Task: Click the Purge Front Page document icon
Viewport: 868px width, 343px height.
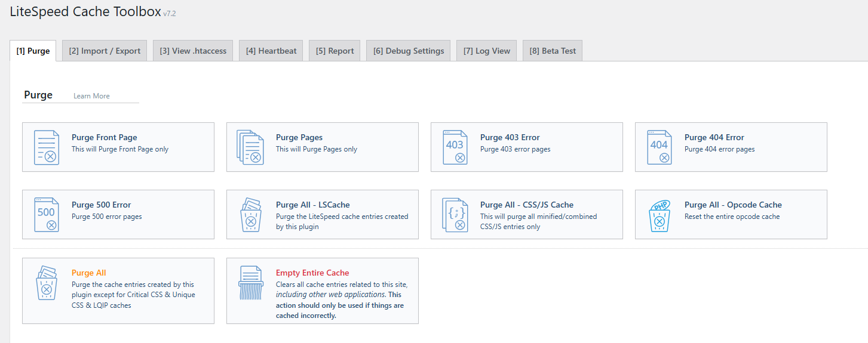Action: click(47, 147)
